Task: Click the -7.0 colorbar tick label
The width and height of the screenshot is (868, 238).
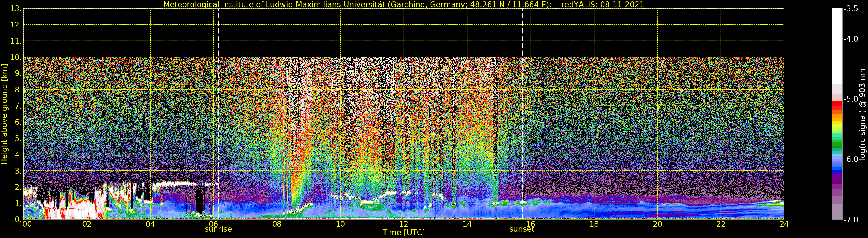Action: pos(851,220)
